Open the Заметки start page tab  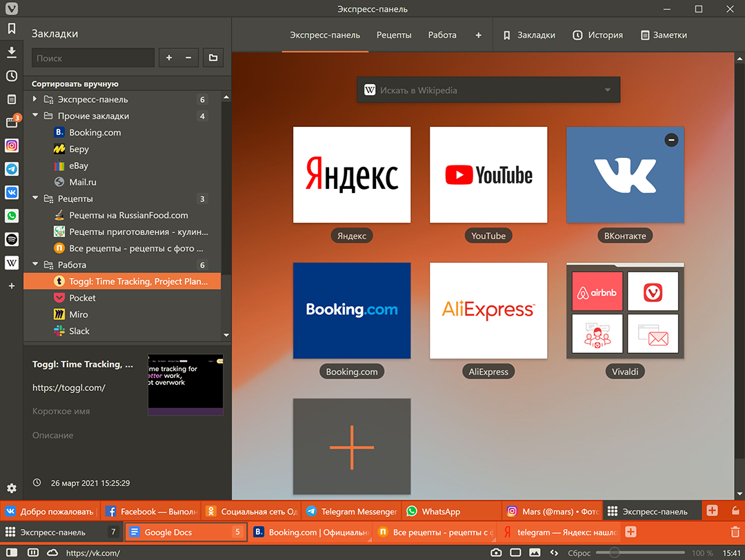coord(664,35)
